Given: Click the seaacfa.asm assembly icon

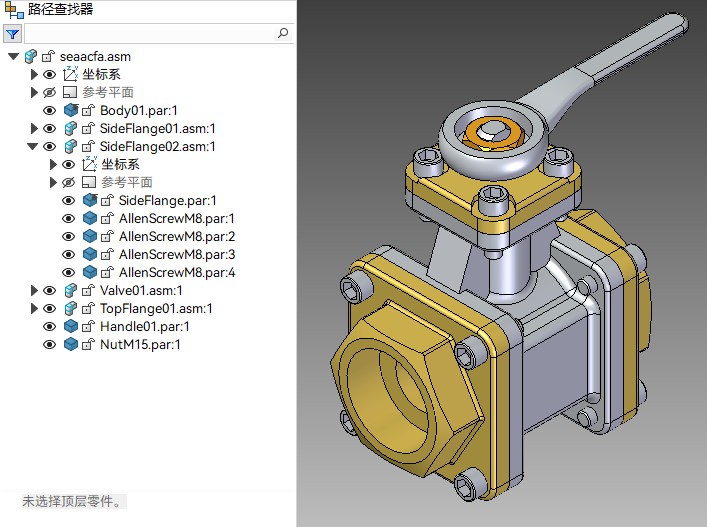Looking at the screenshot, I should tap(31, 56).
